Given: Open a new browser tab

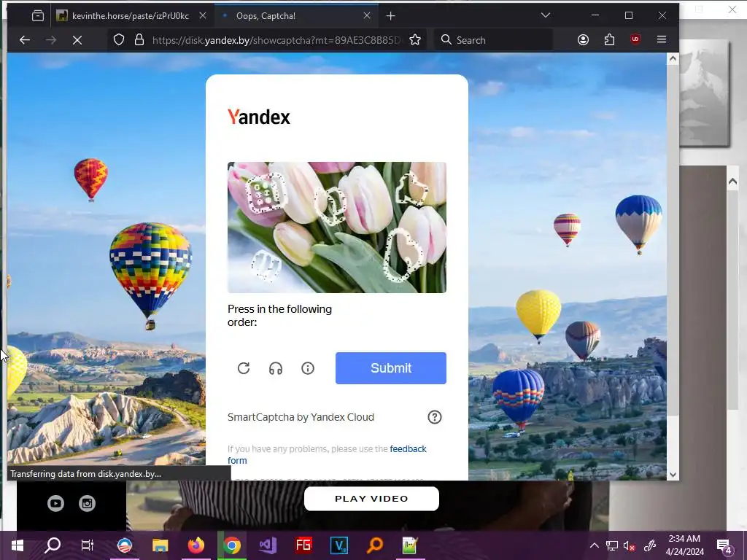Looking at the screenshot, I should tap(391, 16).
